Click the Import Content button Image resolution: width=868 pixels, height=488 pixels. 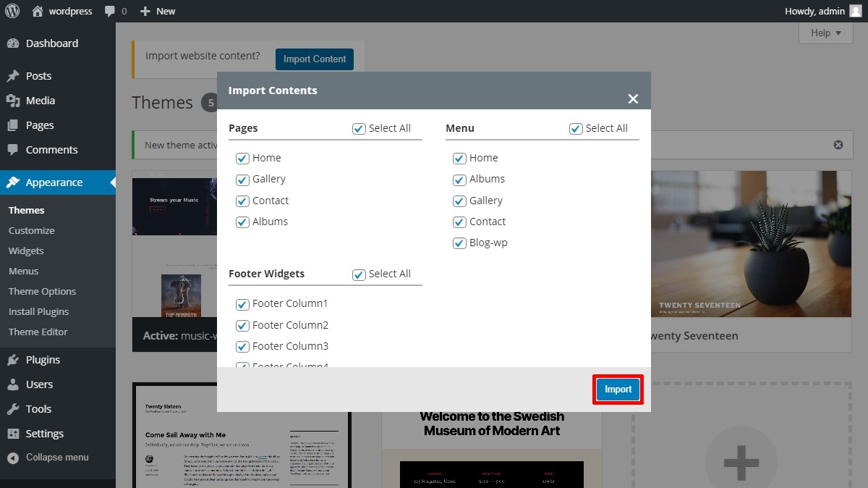point(315,59)
